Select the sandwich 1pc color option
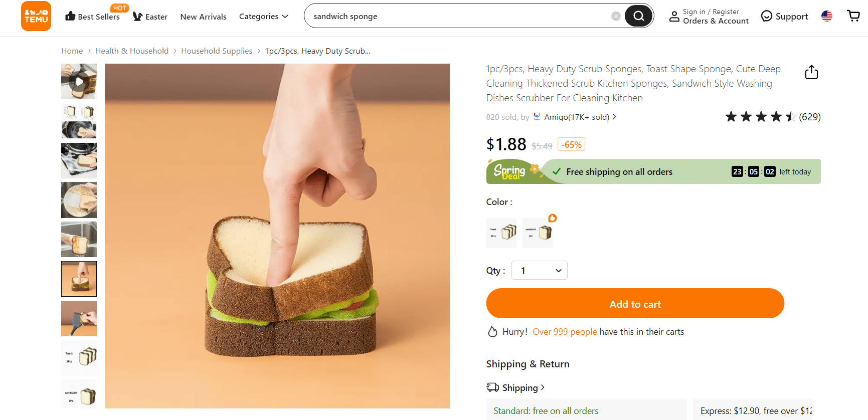This screenshot has width=868, height=420. 537,233
